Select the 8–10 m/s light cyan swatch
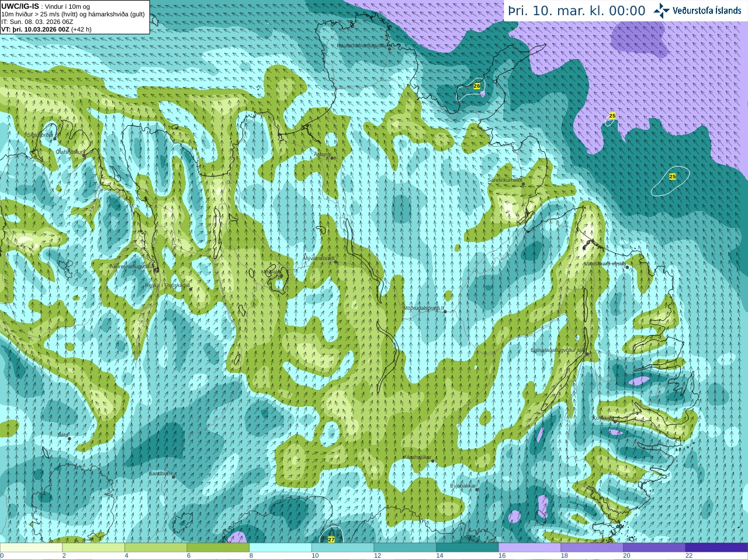 pyautogui.click(x=280, y=547)
